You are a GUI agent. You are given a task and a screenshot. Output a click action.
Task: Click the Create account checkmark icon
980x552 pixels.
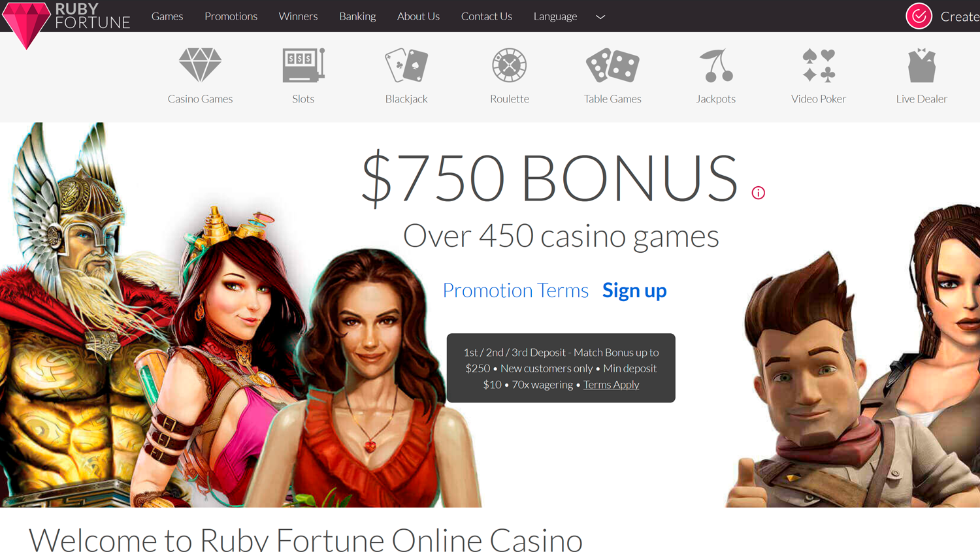pos(919,16)
